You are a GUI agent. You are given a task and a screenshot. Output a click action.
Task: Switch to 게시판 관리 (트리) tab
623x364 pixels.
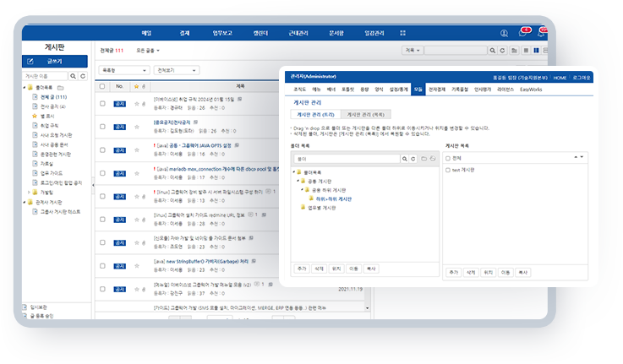tap(316, 115)
